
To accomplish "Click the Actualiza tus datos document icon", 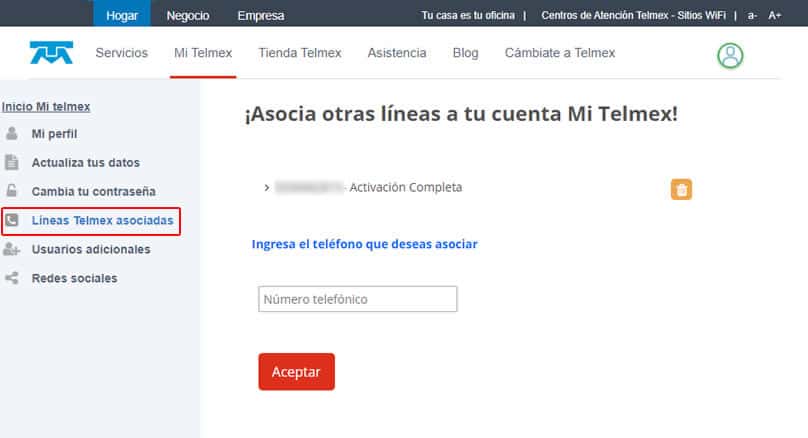I will pyautogui.click(x=12, y=162).
